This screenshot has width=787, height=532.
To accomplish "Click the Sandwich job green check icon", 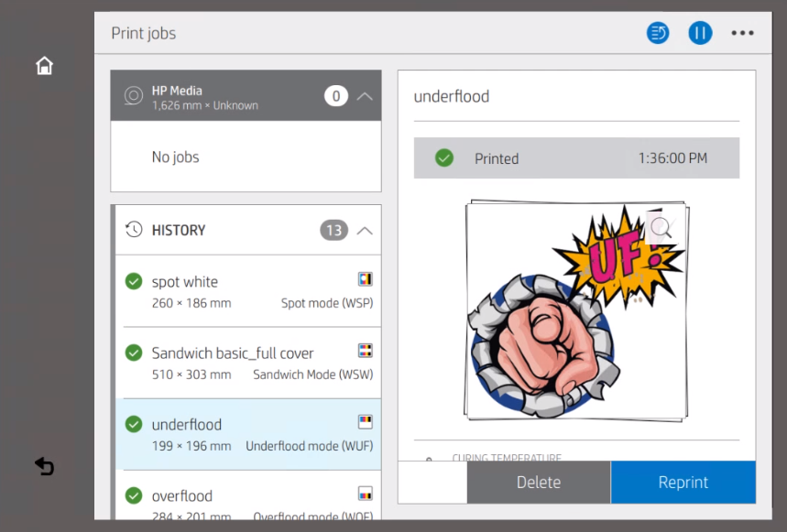I will coord(134,353).
